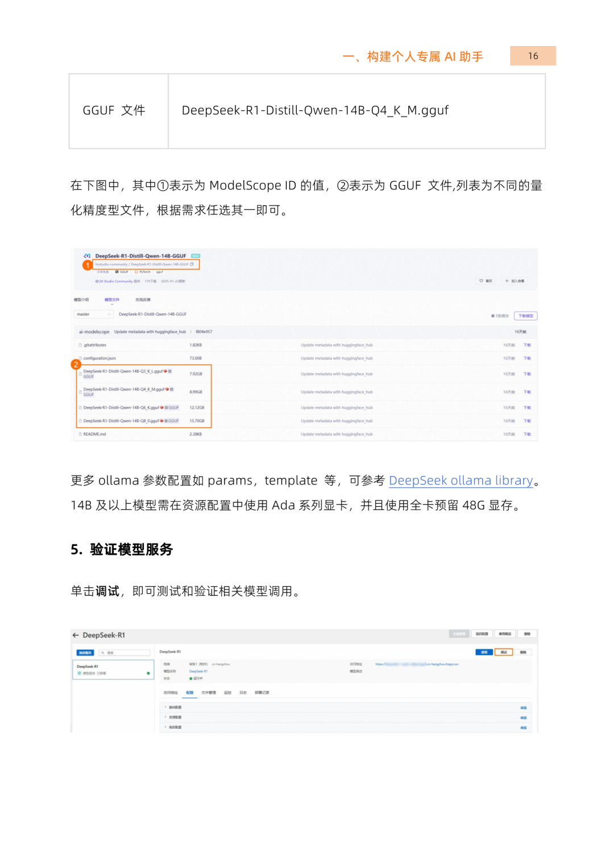Open the DeepSeek ollama library link

pyautogui.click(x=461, y=481)
